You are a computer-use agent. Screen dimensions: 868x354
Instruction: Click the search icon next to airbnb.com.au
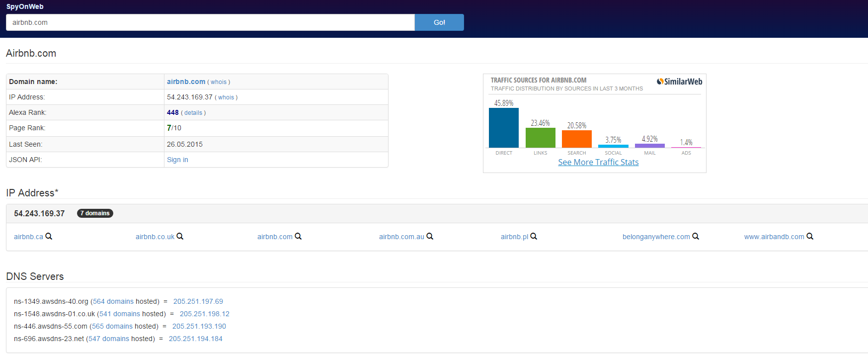click(x=430, y=236)
